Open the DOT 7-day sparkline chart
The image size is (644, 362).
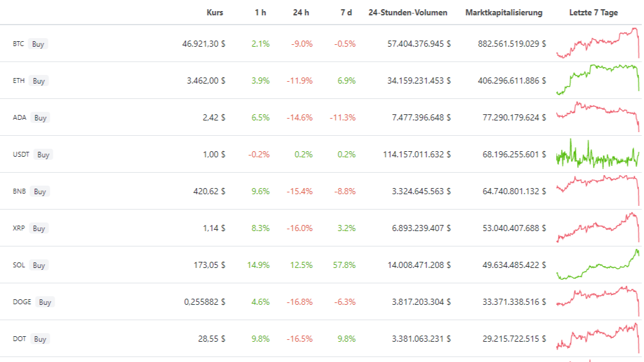(x=598, y=338)
